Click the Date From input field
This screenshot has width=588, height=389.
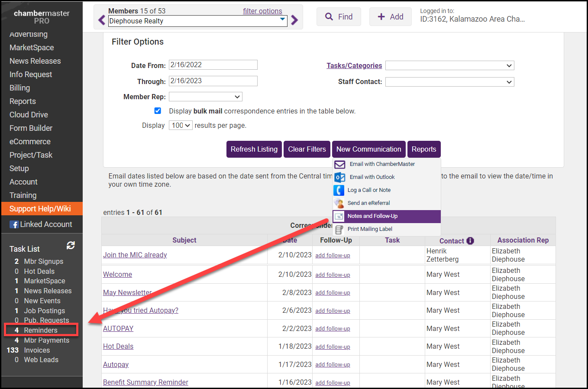click(x=213, y=65)
